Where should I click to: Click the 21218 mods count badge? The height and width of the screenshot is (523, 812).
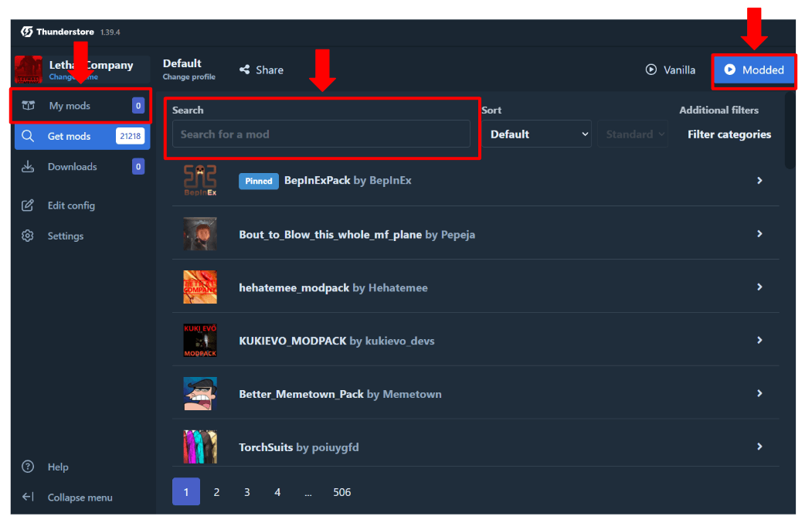tap(130, 136)
